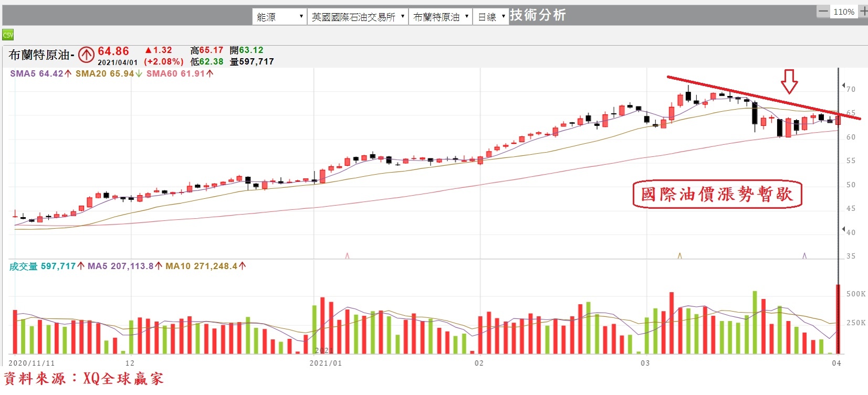
Task: Click the volume value 量597,717
Action: (x=252, y=62)
